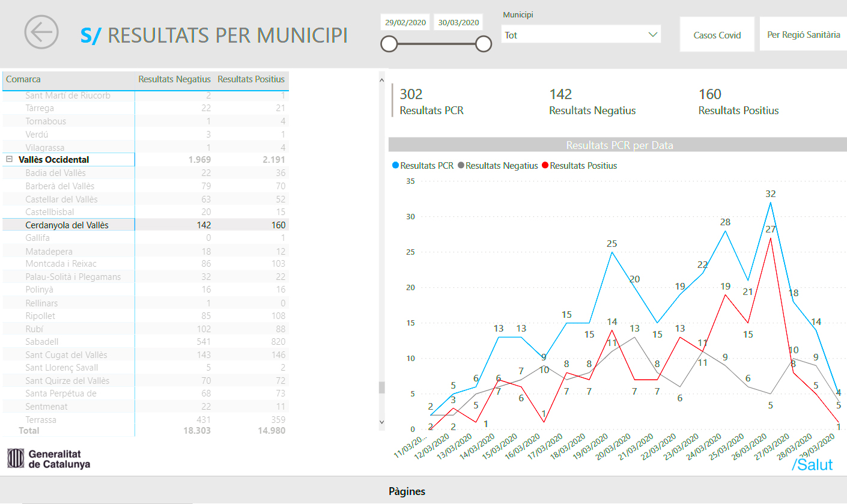Screen dimensions: 847x504
Task: Click the red peak data point 27
Action: pos(771,238)
